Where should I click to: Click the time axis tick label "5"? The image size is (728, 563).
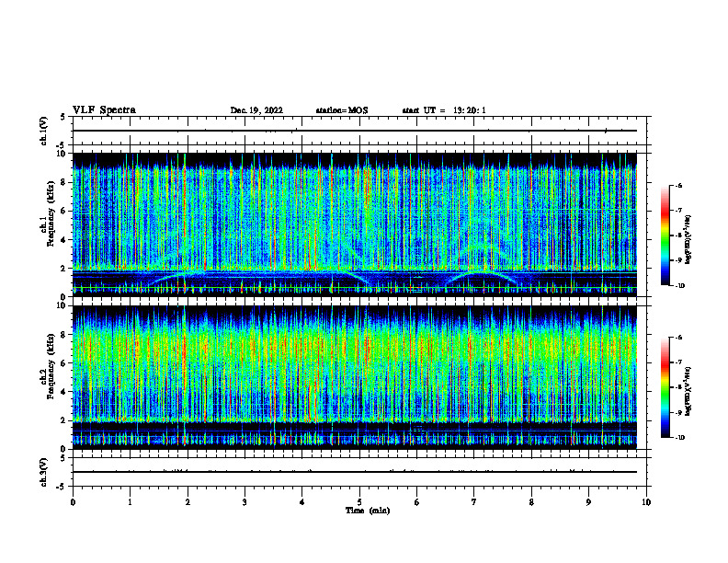coord(359,502)
